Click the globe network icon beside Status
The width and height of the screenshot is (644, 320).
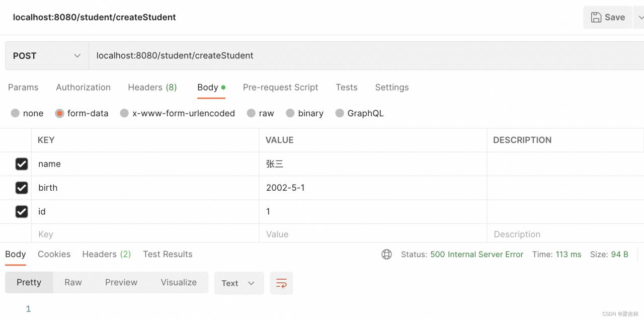click(x=386, y=255)
